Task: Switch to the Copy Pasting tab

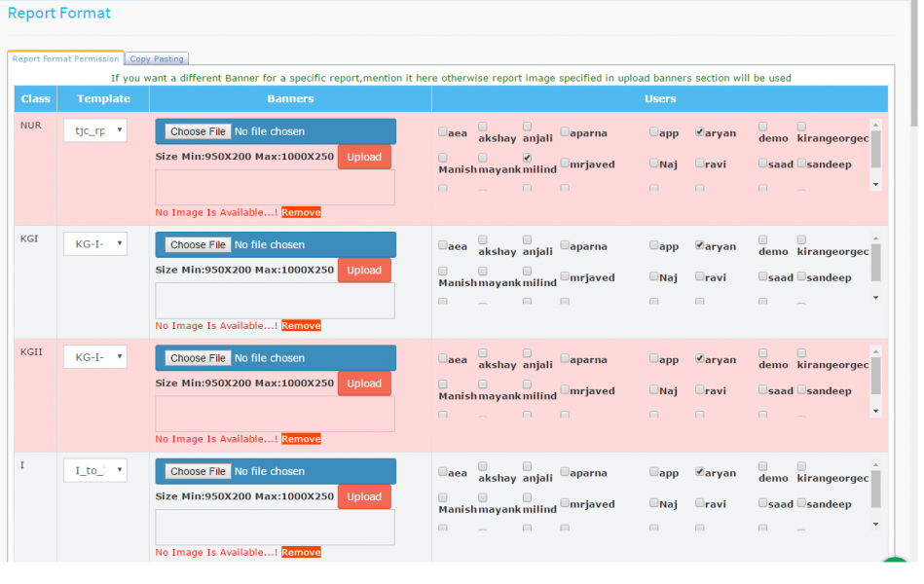Action: (x=157, y=59)
